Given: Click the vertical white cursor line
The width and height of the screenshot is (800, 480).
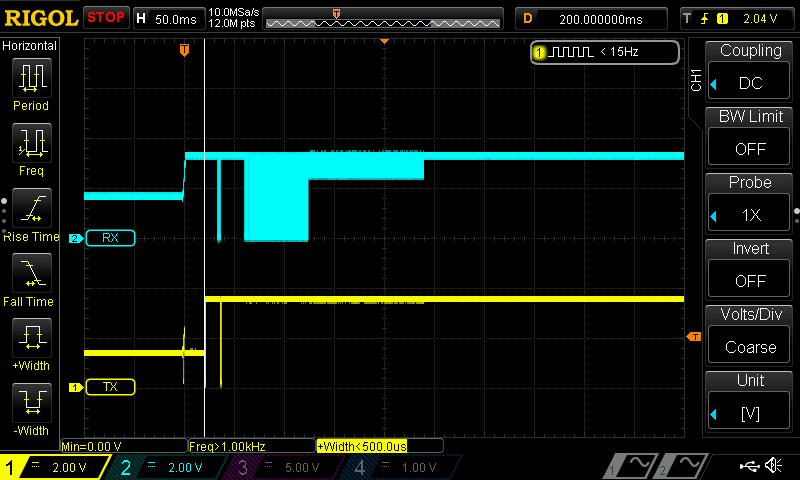Looking at the screenshot, I should tap(205, 238).
